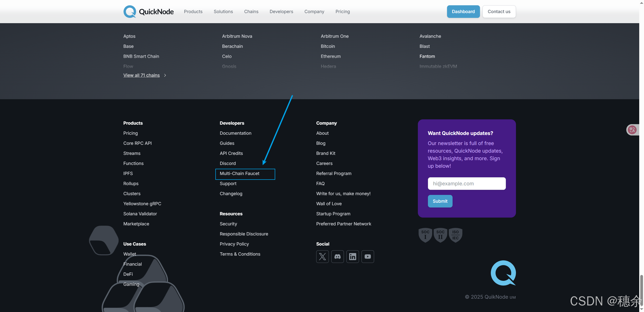
Task: Open the Discord link under Developers
Action: click(x=228, y=163)
